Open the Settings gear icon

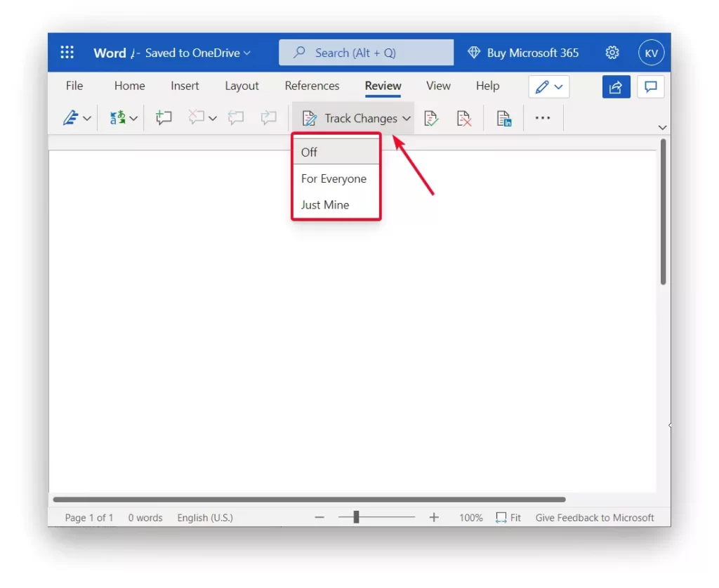[612, 53]
